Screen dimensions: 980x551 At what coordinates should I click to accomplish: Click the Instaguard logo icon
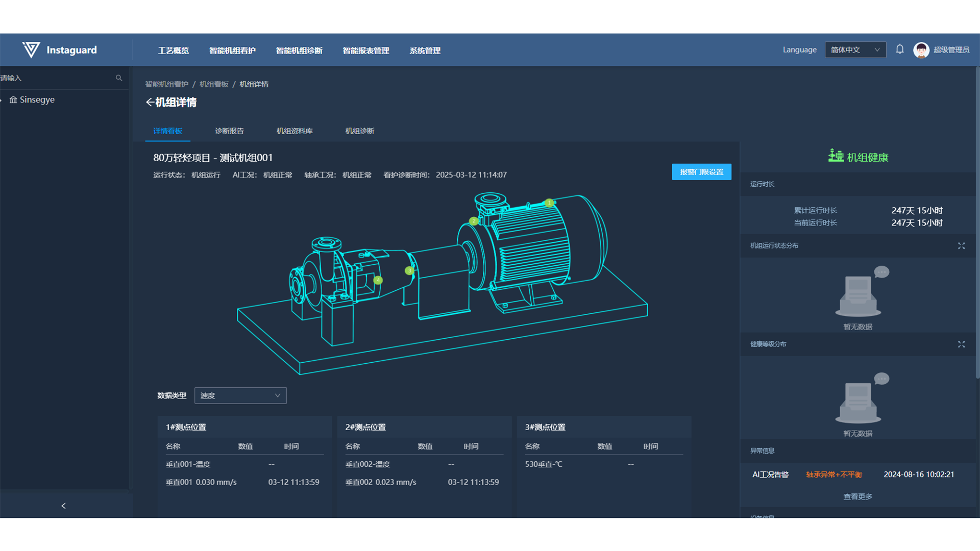[x=31, y=49]
